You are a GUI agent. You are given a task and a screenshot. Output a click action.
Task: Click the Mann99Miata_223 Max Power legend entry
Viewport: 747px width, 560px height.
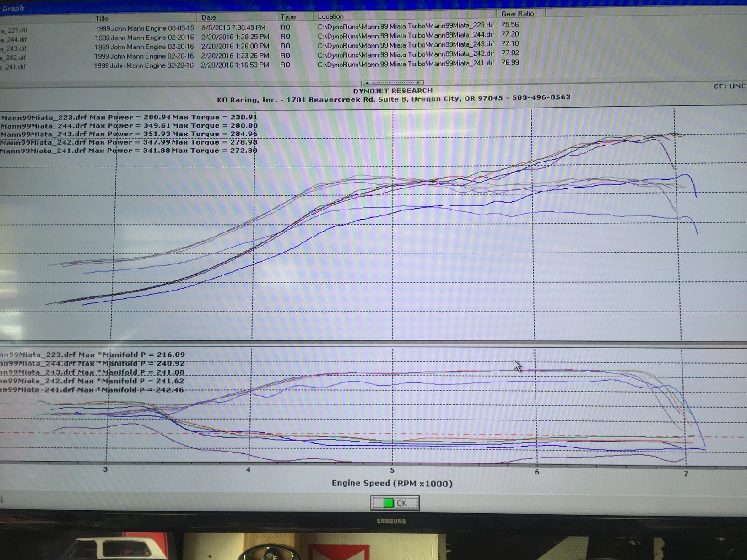pyautogui.click(x=129, y=117)
